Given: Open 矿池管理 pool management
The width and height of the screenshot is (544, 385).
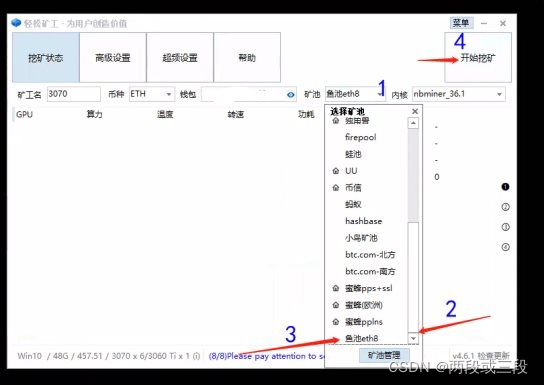Looking at the screenshot, I should [384, 355].
